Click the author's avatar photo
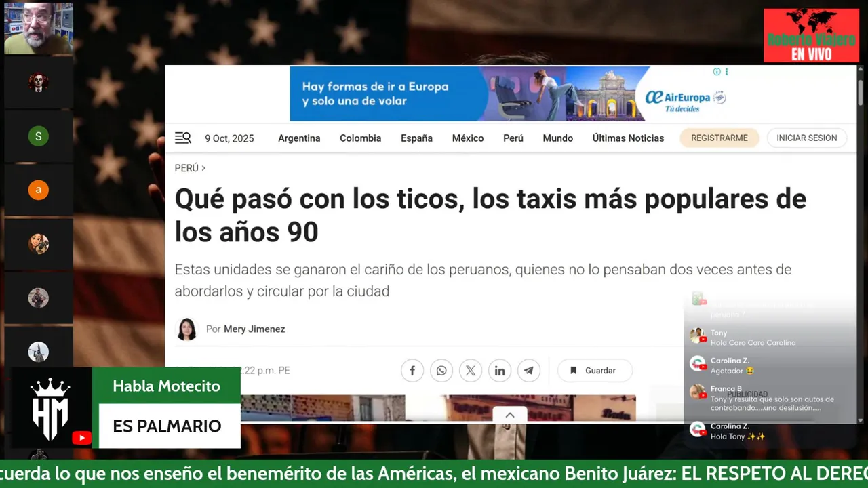Screen dimensions: 868x488 [186, 329]
